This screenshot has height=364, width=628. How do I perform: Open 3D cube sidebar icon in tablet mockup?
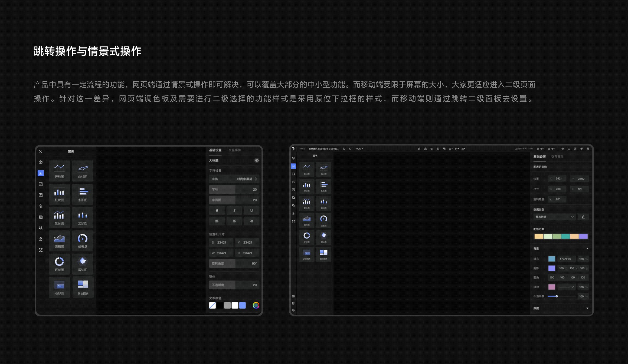41,162
